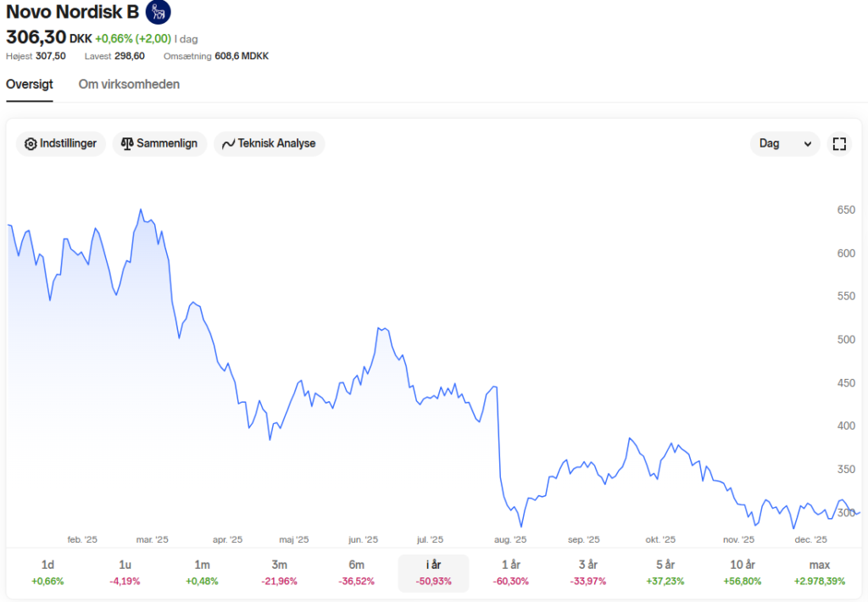Switch chart to 10 år range
Image resolution: width=868 pixels, height=602 pixels.
[x=743, y=572]
